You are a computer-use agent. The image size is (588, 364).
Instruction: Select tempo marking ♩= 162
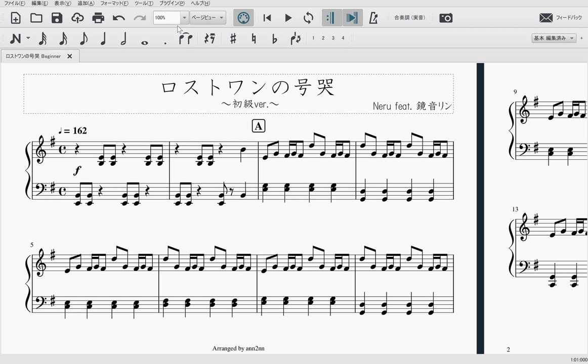click(x=73, y=131)
